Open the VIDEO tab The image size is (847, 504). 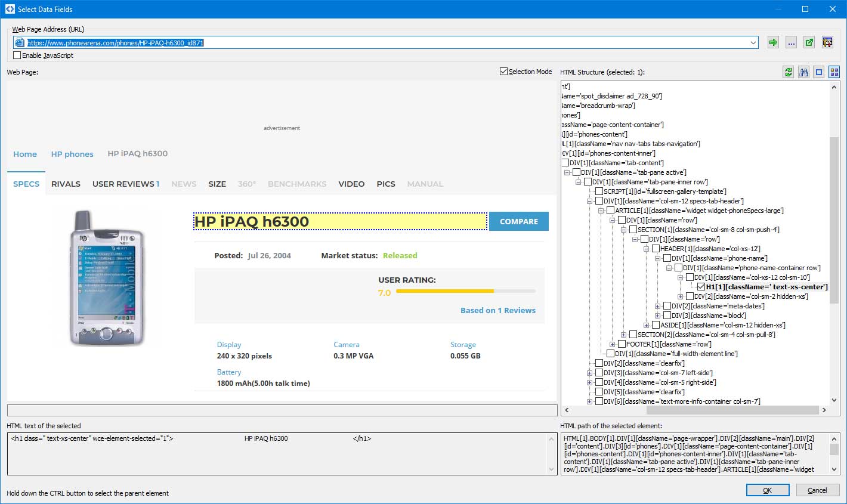351,184
